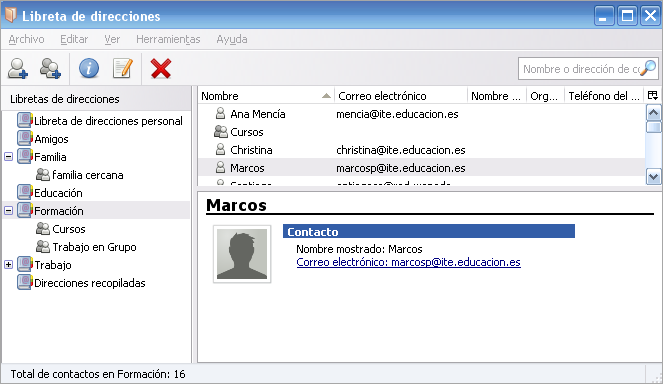
Task: Open the Archivo menu
Action: click(x=26, y=39)
